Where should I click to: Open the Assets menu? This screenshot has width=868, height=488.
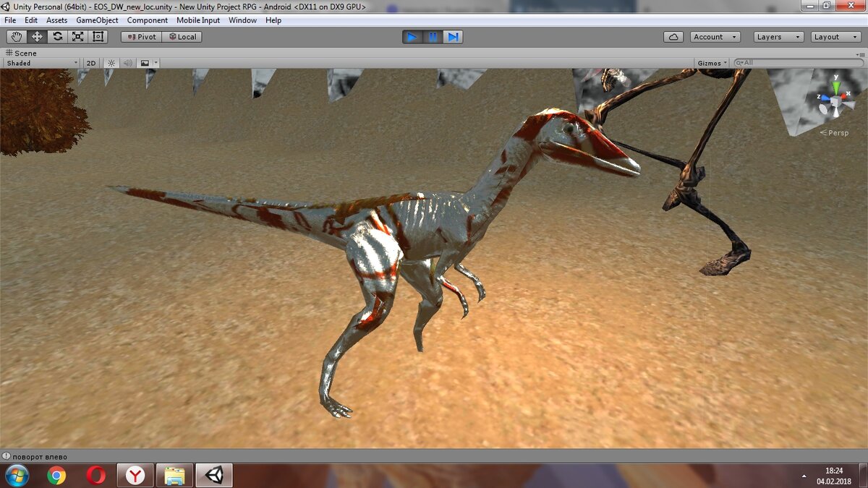[x=56, y=20]
